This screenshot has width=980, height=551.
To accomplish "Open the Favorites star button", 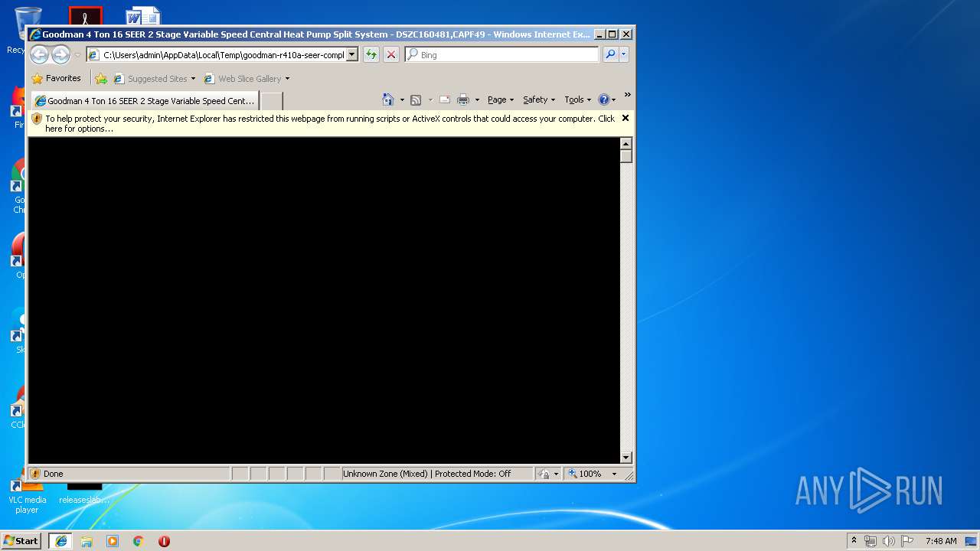I will tap(56, 78).
